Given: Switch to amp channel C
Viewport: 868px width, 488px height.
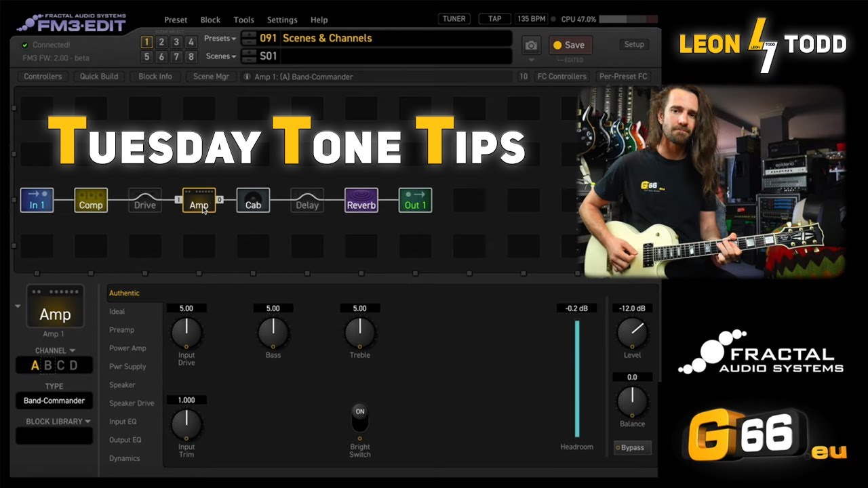Looking at the screenshot, I should (60, 366).
